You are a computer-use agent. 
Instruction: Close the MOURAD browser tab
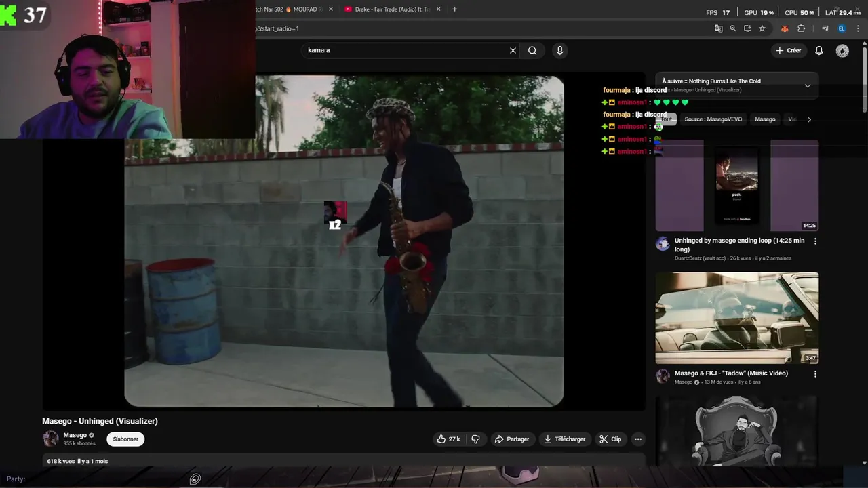coord(331,9)
